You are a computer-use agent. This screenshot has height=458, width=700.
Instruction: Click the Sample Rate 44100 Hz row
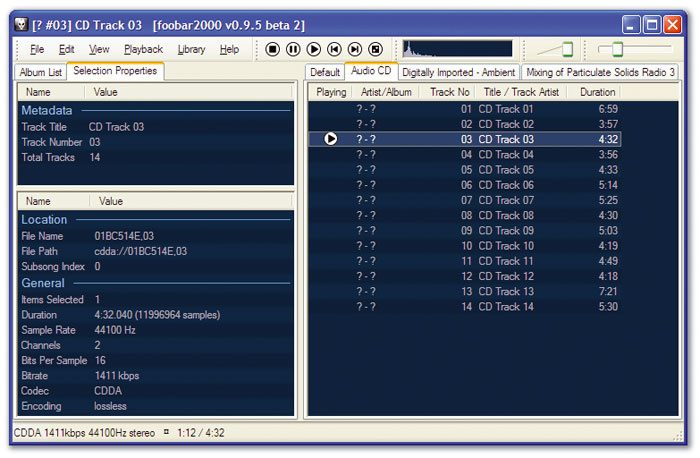pos(155,330)
